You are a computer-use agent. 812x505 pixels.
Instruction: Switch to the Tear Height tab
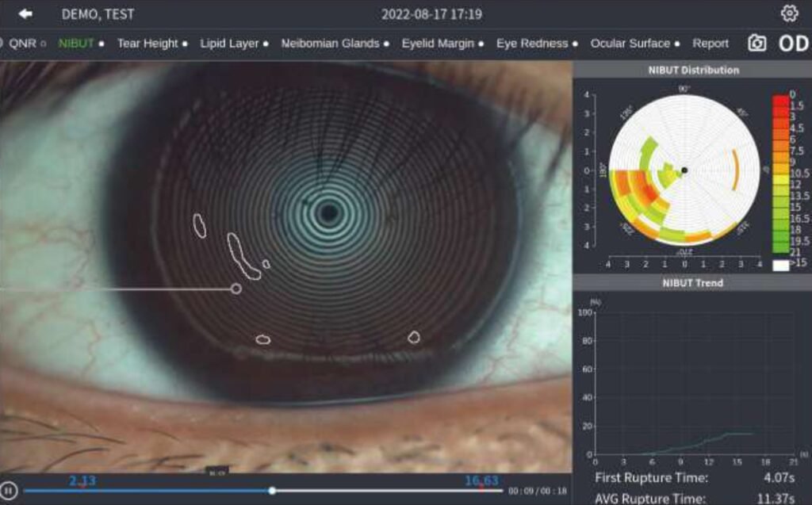147,44
